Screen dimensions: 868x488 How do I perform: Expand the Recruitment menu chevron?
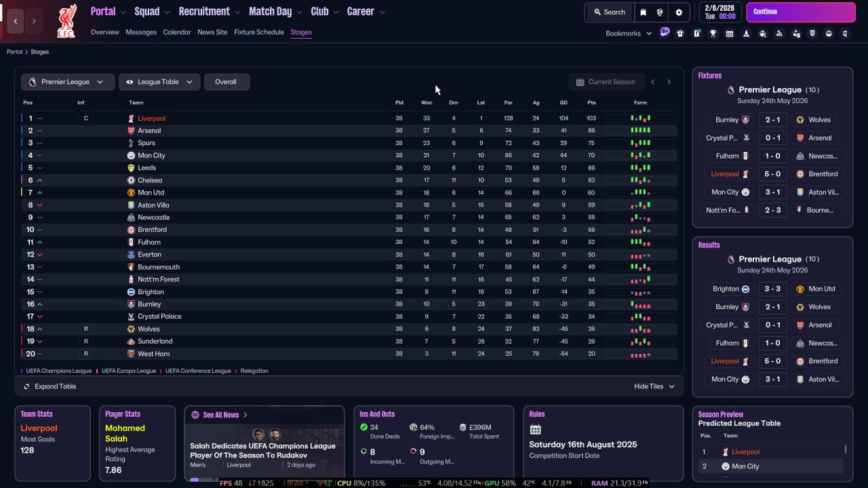(x=237, y=12)
